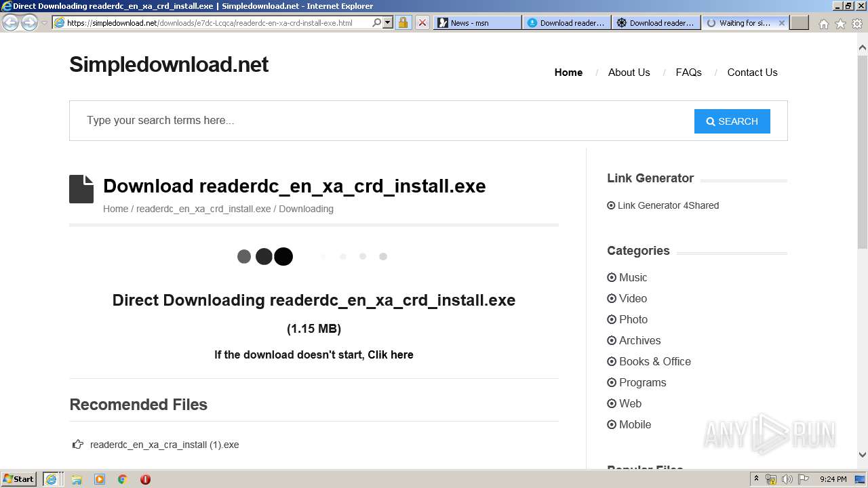Screen dimensions: 868x488
Task: Click the Simpledownload.net site logo
Action: [x=169, y=64]
